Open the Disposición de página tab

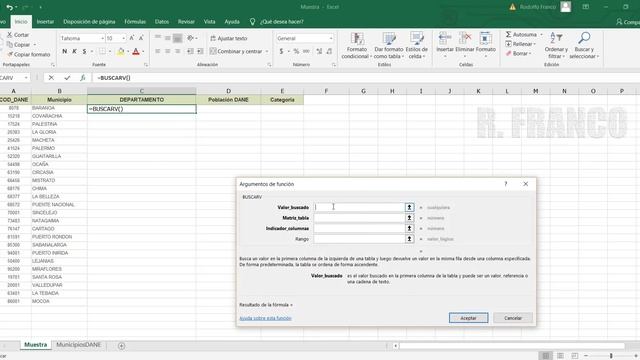89,22
